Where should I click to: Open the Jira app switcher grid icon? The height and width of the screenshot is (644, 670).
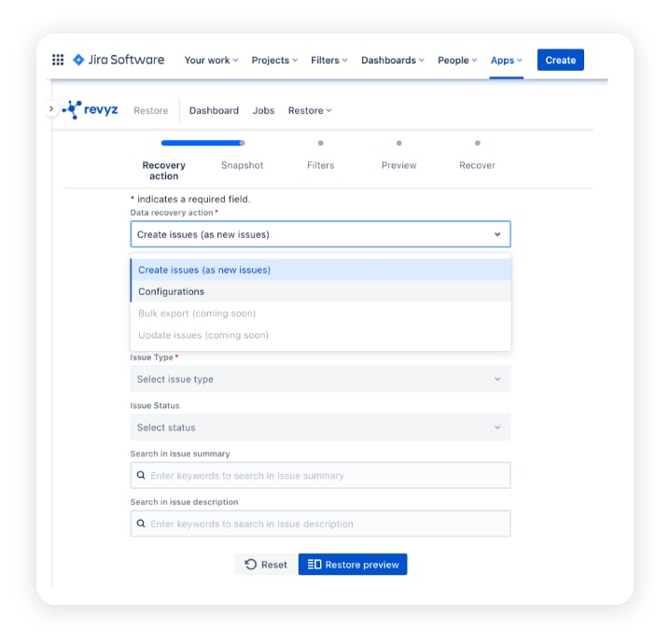[58, 60]
